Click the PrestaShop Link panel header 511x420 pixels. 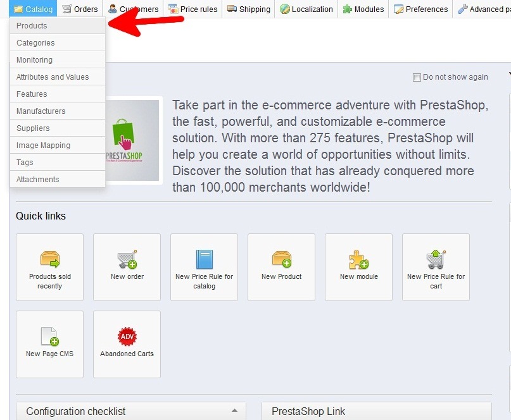pyautogui.click(x=376, y=411)
